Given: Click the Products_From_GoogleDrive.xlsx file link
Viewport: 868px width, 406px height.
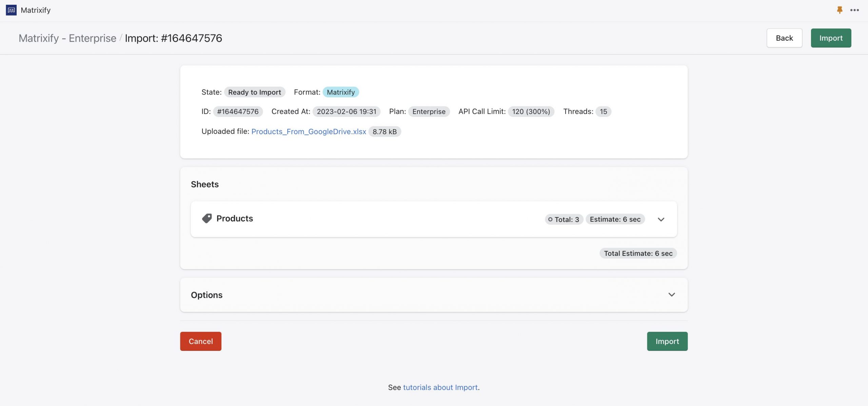Looking at the screenshot, I should click(308, 131).
